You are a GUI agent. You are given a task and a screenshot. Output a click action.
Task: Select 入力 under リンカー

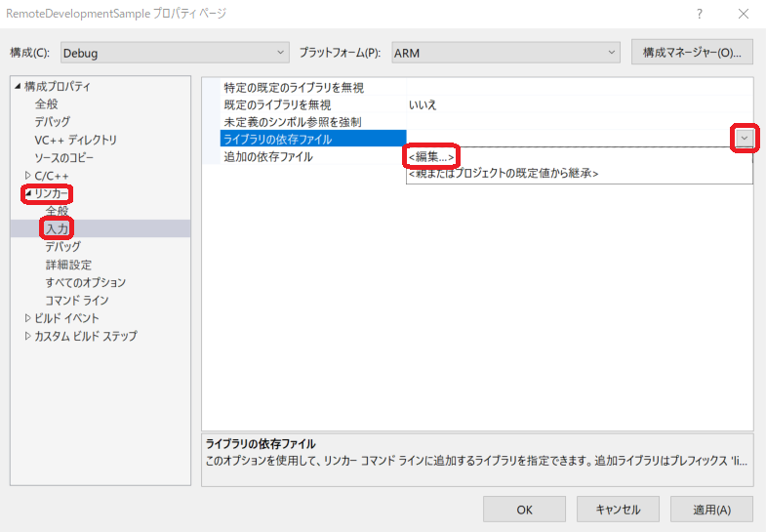point(58,228)
